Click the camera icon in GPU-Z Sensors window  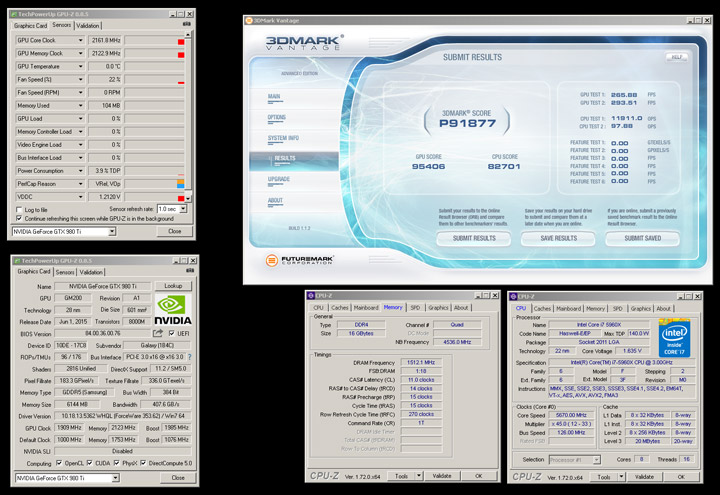tap(186, 24)
